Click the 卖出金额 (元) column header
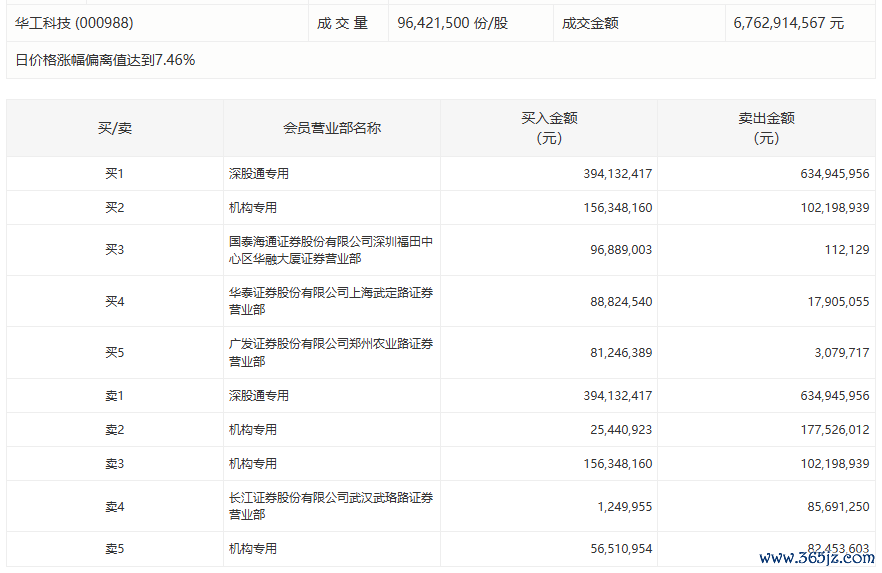Screen dimensions: 882x573 click(766, 128)
